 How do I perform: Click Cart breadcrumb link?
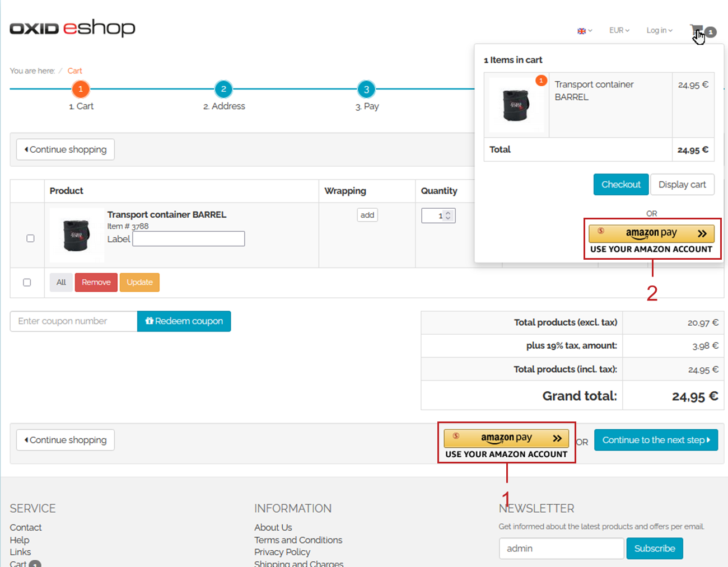pos(74,71)
